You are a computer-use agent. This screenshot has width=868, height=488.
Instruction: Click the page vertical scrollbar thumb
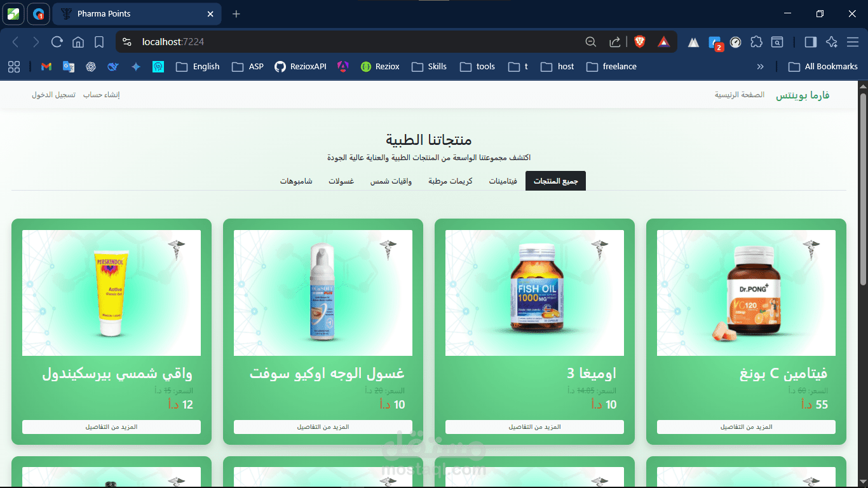pos(863,189)
